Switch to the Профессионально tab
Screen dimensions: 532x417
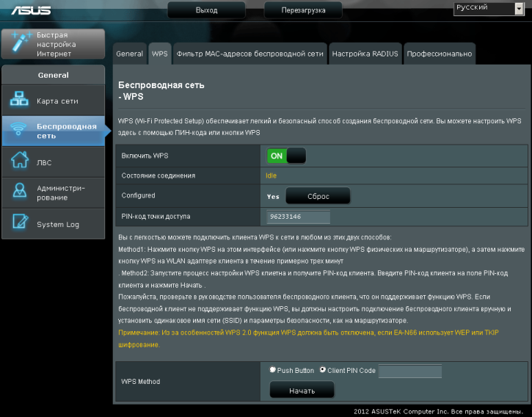[440, 54]
